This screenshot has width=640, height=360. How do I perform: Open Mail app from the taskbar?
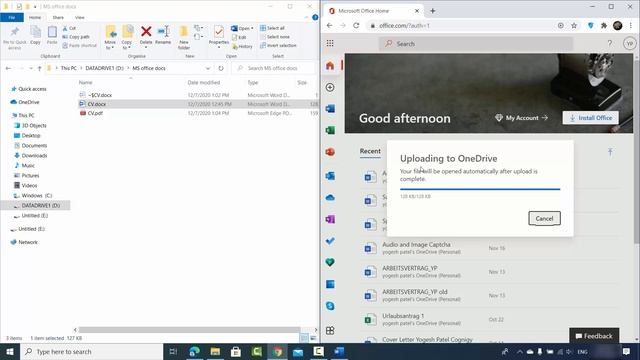pyautogui.click(x=298, y=351)
